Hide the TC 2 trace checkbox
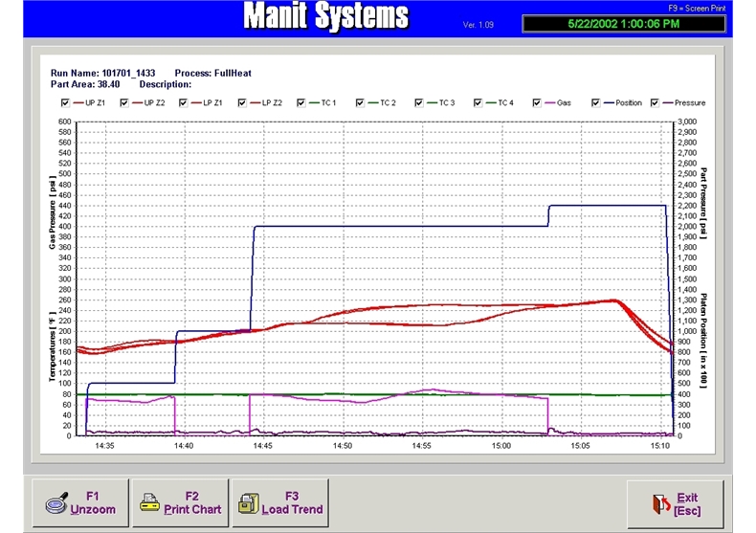The height and width of the screenshot is (533, 756). tap(360, 102)
